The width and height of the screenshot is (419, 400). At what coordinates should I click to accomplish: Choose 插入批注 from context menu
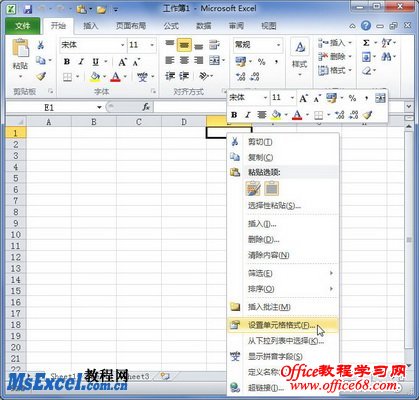(283, 307)
